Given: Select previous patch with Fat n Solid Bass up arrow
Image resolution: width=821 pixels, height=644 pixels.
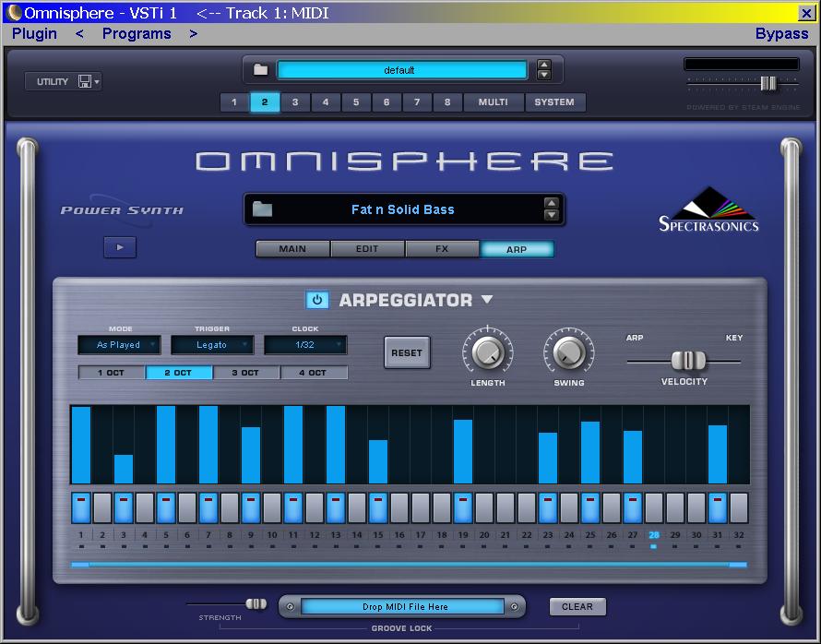Looking at the screenshot, I should coord(552,204).
